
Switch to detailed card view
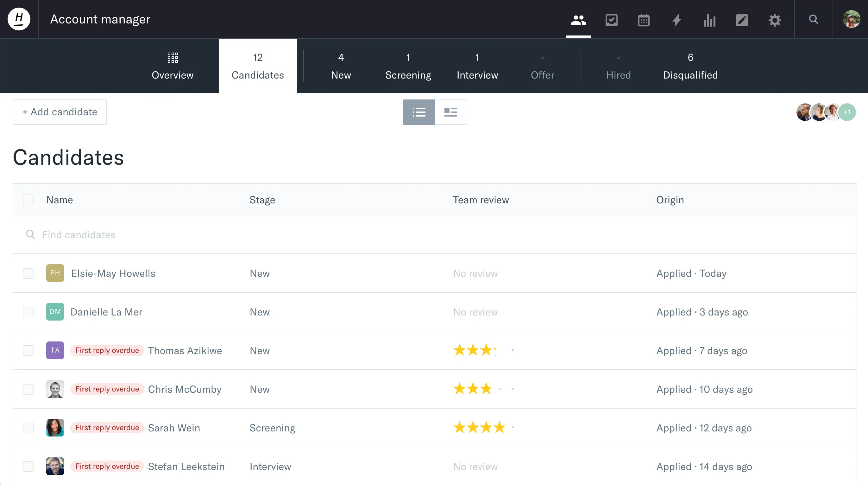450,112
